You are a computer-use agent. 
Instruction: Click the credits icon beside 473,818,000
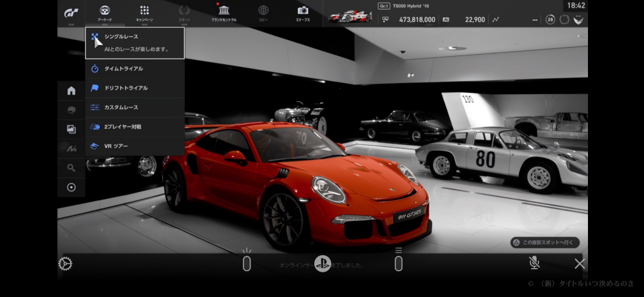[385, 19]
